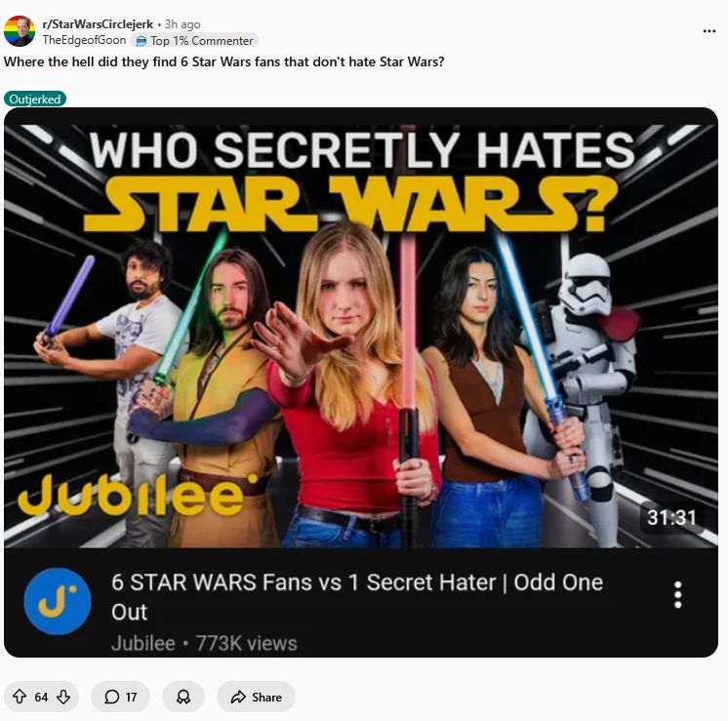The image size is (728, 721).
Task: Open the Jubilee channel round logo
Action: coord(58,601)
